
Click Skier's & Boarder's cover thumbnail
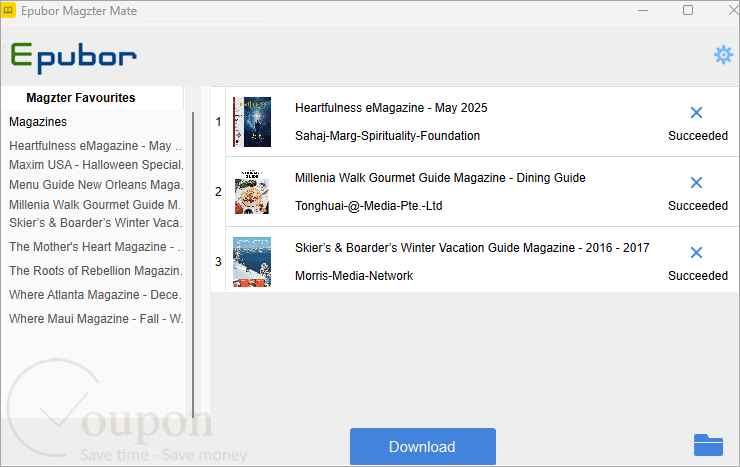[252, 262]
